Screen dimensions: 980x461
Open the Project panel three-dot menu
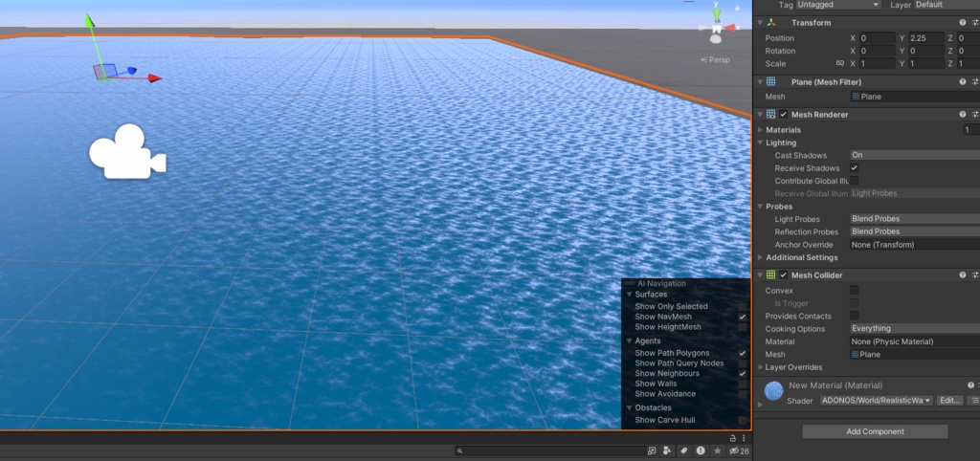click(x=744, y=438)
